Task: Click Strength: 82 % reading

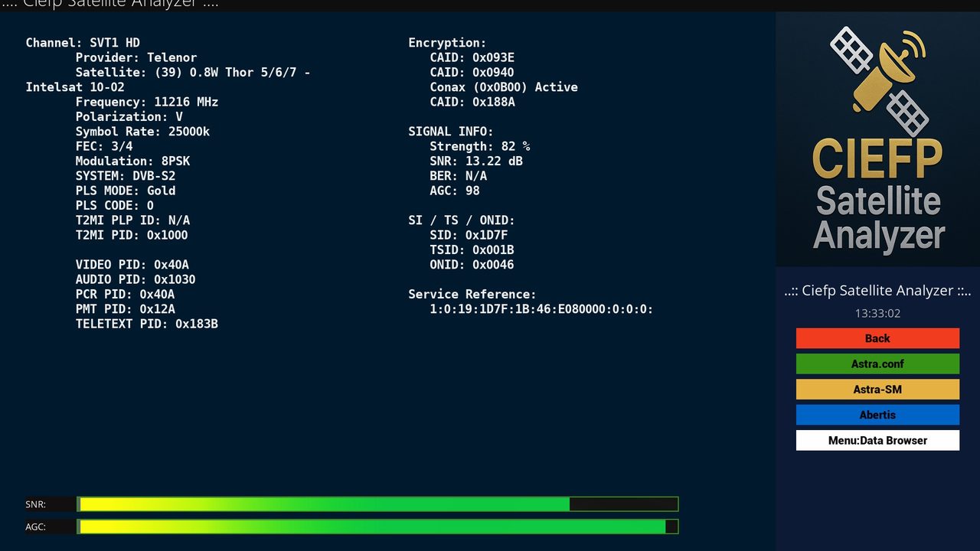Action: click(x=480, y=146)
